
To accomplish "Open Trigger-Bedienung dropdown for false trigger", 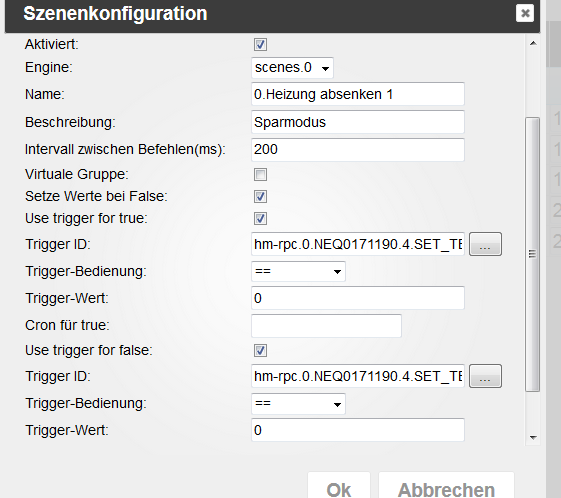I will [298, 404].
